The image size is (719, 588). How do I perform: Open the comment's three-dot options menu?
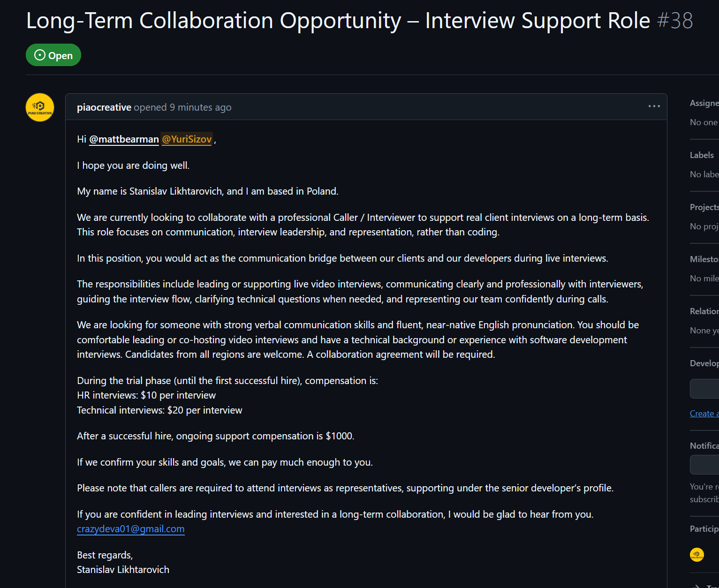pos(654,106)
